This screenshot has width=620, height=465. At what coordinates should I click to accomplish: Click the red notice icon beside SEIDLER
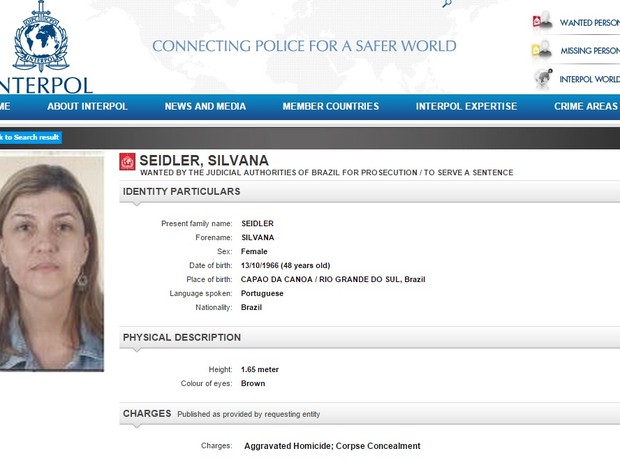(127, 161)
